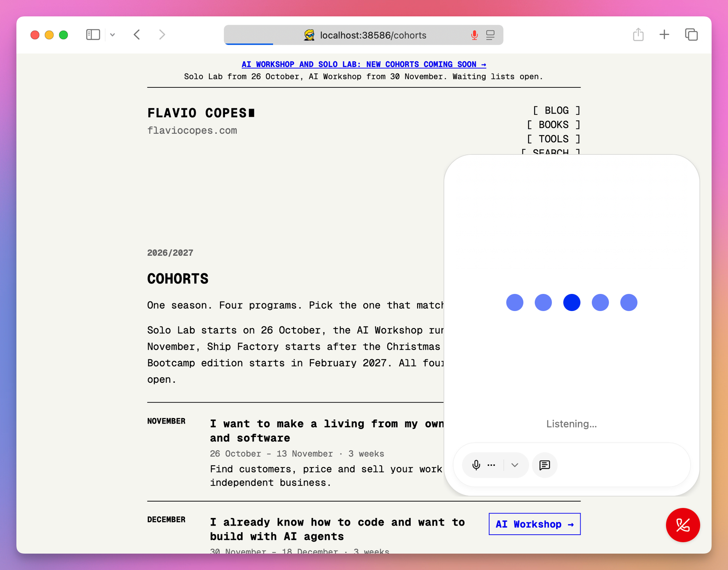Click the 'Listening...' status text
The width and height of the screenshot is (728, 570).
[x=571, y=424]
